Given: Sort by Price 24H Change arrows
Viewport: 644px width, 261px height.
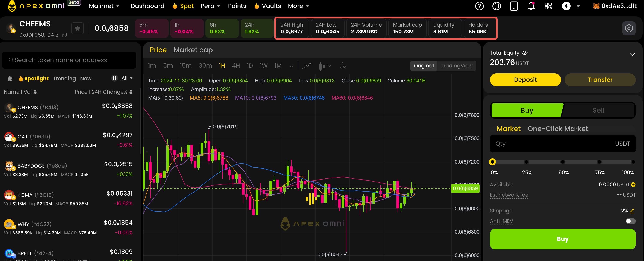Looking at the screenshot, I should tap(131, 92).
